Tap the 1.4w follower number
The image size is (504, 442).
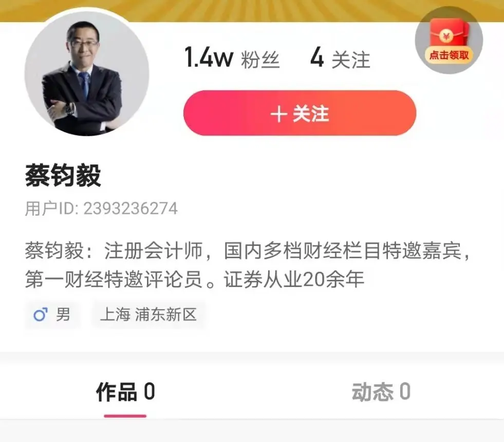[x=209, y=57]
